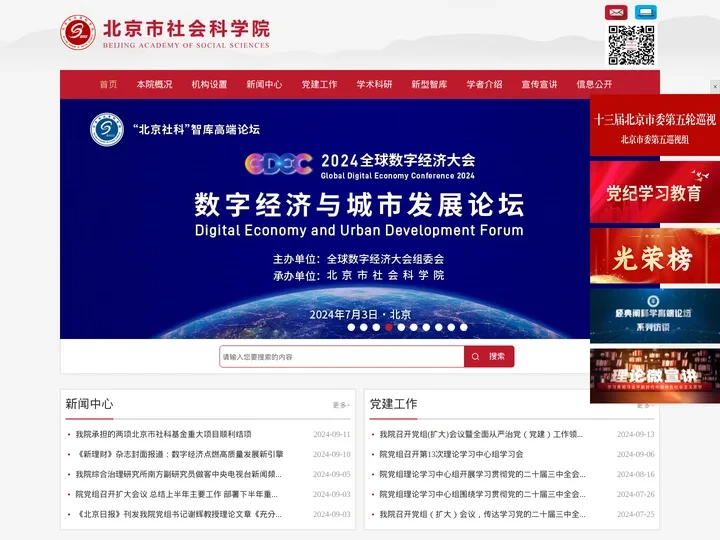
Task: Click the red 搜索 search button
Action: coord(489,357)
